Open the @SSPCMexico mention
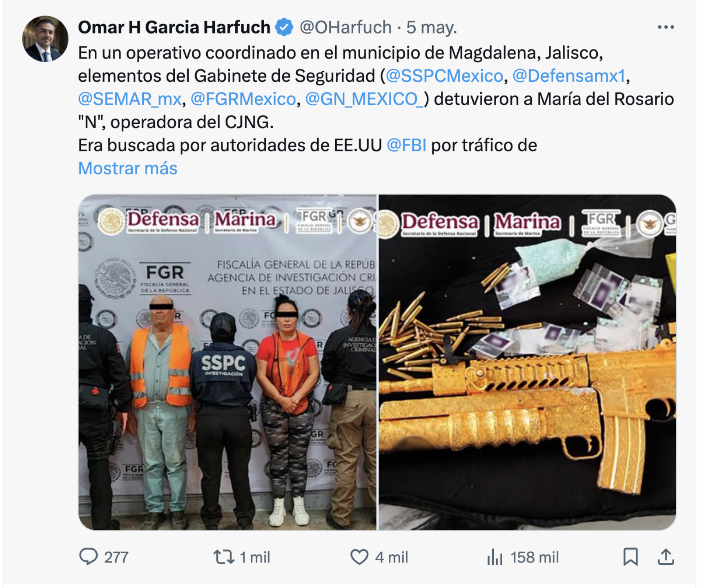Viewport: 713px width, 588px height. pyautogui.click(x=444, y=76)
